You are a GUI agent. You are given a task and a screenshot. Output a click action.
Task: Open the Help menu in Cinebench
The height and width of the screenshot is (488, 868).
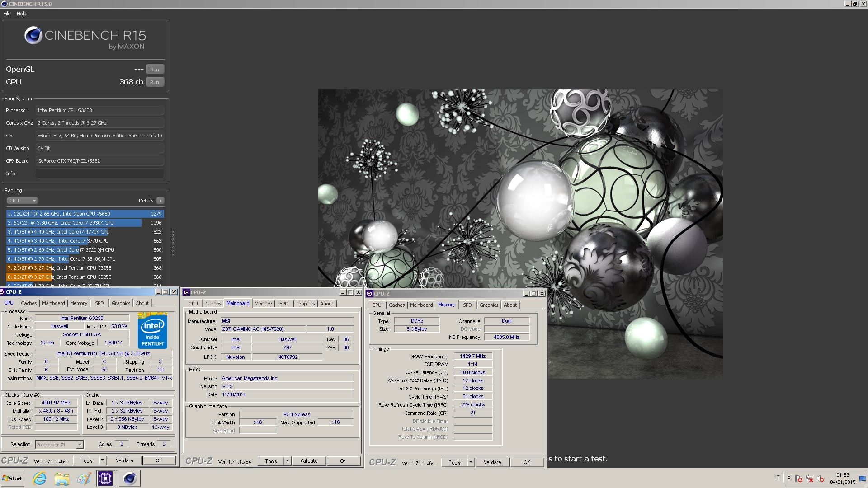(22, 14)
